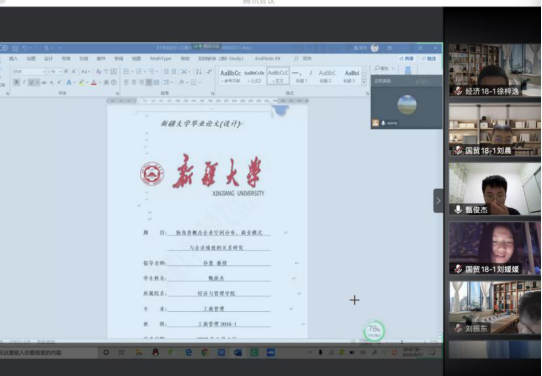Toggle the underline formatting button
Viewport: 542px width, 376px height.
31,82
